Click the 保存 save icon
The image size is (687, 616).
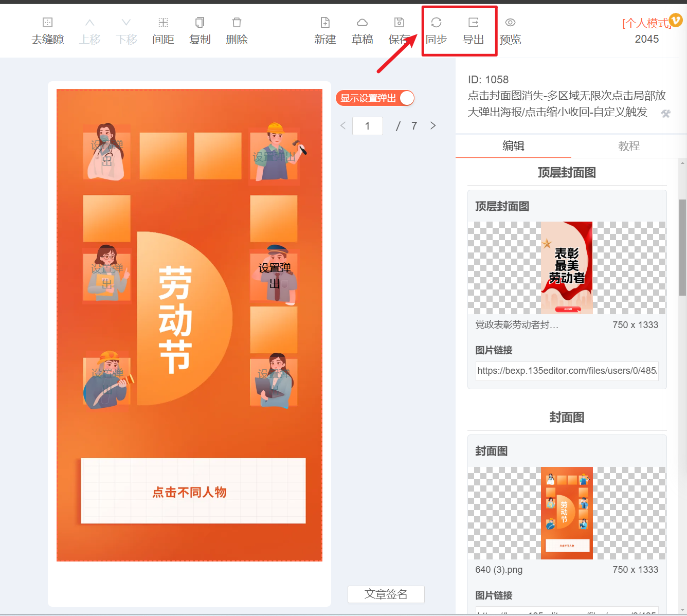399,23
